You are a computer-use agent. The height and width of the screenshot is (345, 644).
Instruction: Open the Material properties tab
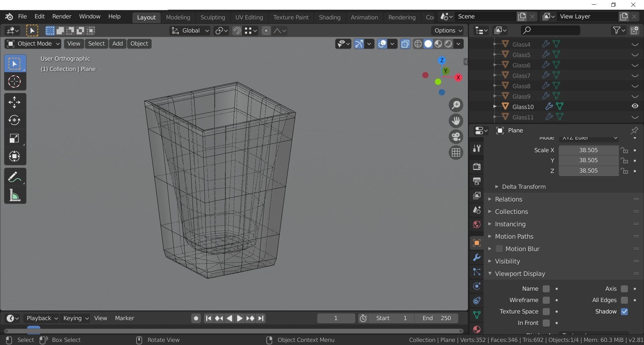(x=477, y=329)
